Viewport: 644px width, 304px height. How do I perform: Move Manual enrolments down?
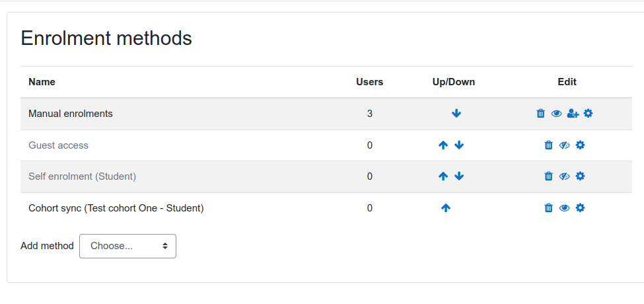456,114
